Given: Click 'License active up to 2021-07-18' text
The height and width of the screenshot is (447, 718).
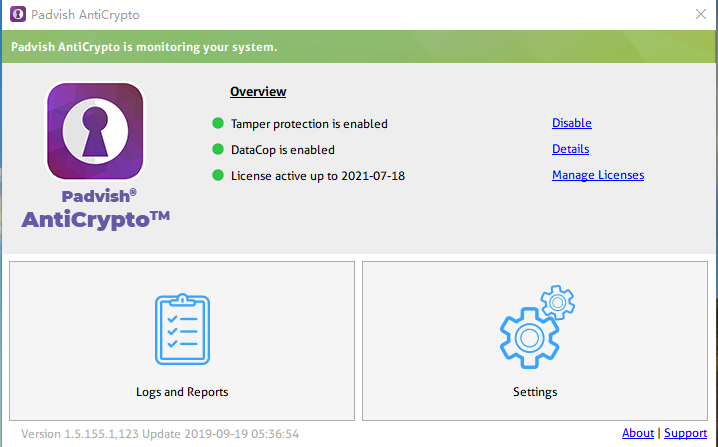Looking at the screenshot, I should pyautogui.click(x=318, y=176).
